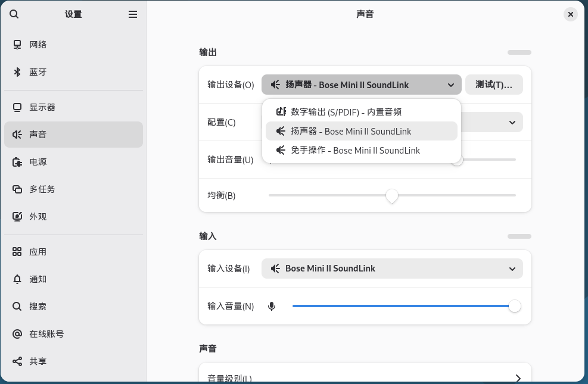
Task: Click the microphone icon next to input volume
Action: [x=272, y=306]
